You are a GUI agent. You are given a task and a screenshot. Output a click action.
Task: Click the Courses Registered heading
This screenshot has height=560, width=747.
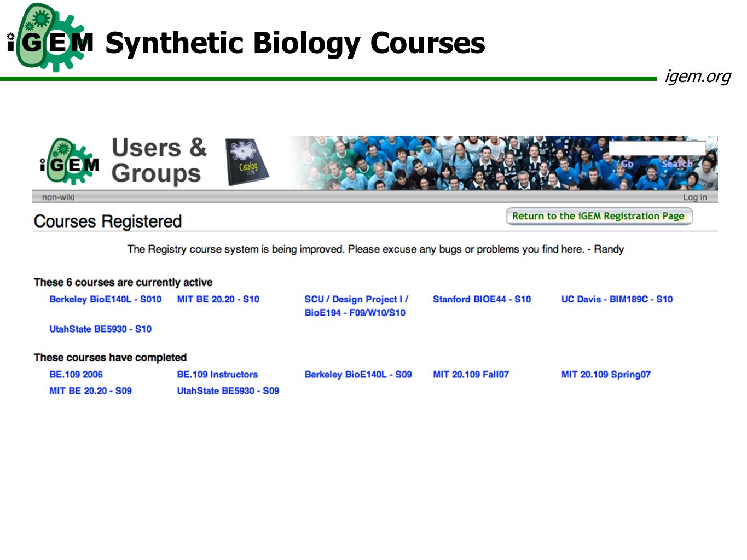108,221
